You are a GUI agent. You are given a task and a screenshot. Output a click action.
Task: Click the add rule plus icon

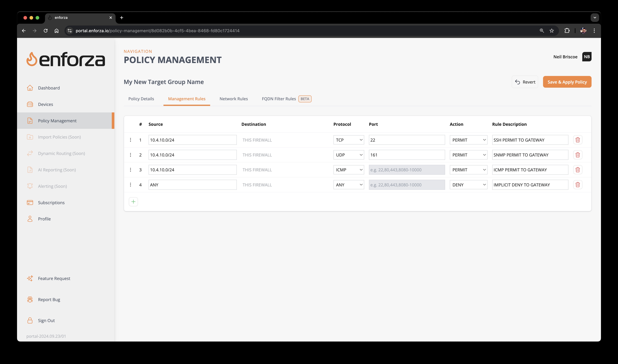click(133, 201)
